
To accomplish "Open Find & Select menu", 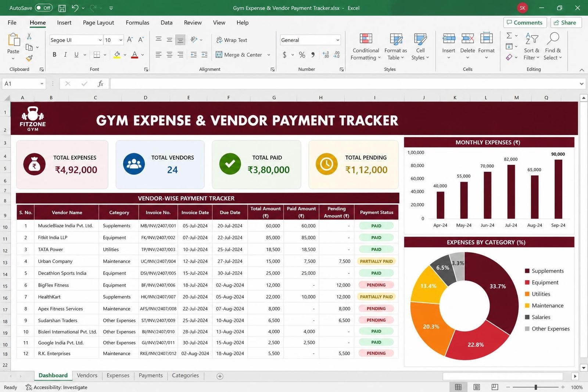I will coord(553,46).
